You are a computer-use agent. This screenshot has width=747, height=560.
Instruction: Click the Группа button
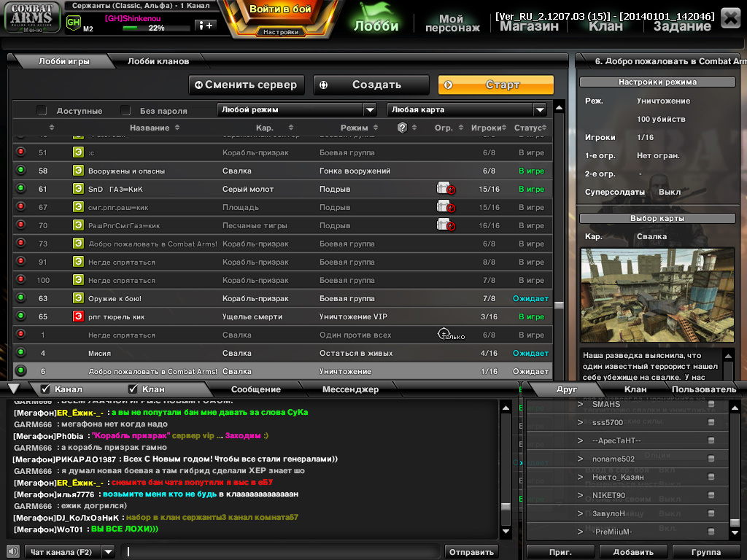706,552
